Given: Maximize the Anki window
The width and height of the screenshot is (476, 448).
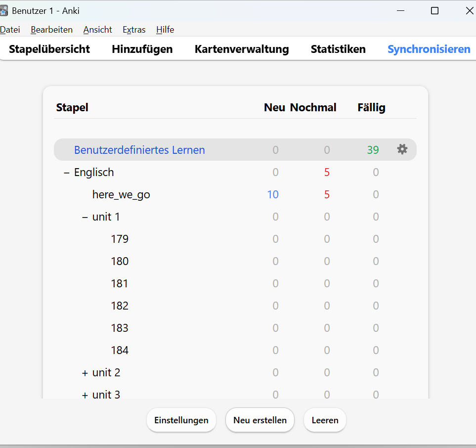Looking at the screenshot, I should [434, 11].
